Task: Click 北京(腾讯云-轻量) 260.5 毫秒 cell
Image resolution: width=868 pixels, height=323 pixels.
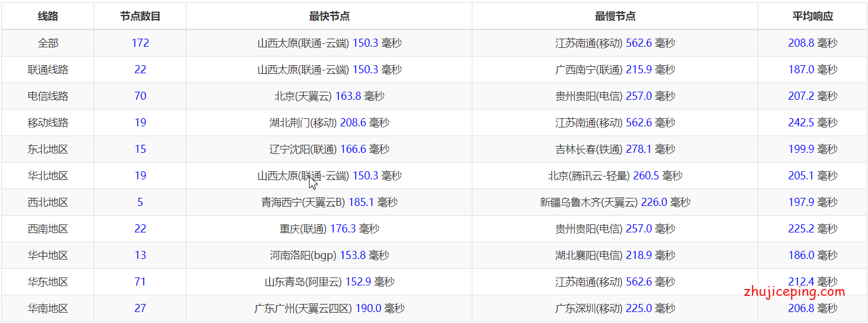Action: point(615,176)
